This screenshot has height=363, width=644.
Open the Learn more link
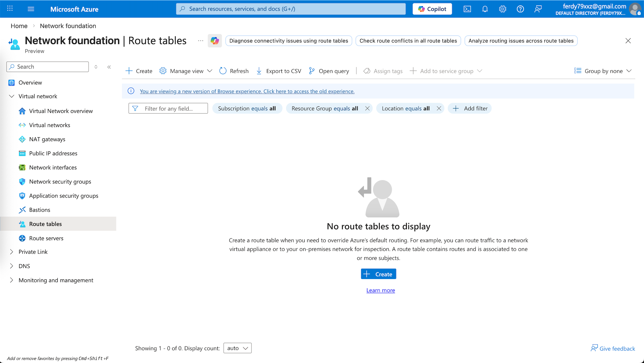click(380, 290)
